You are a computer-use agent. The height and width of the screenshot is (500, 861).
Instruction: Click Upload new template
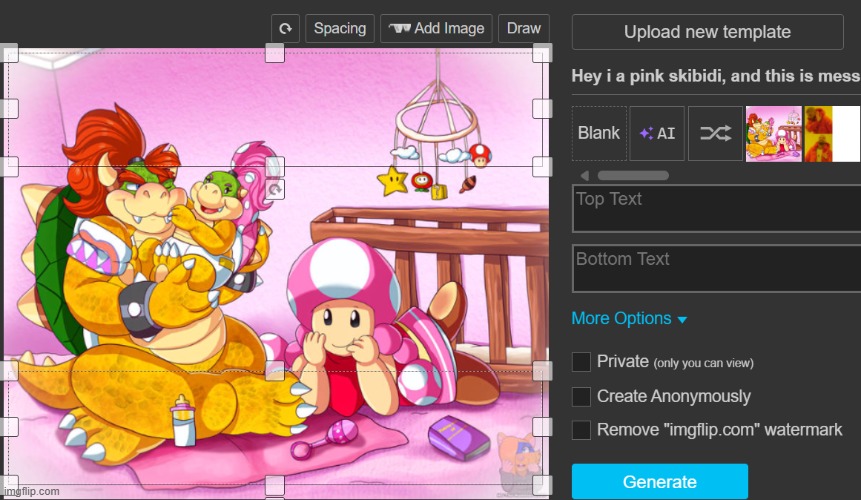pos(707,32)
